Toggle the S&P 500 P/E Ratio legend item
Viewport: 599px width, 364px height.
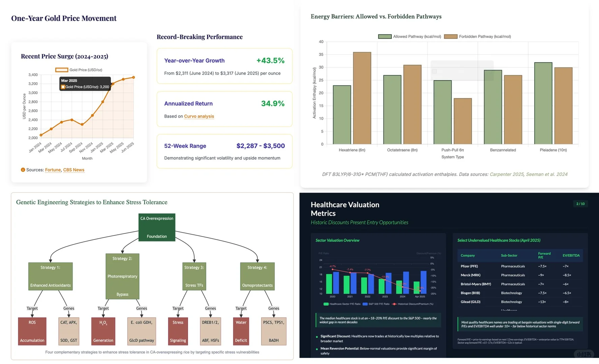[x=376, y=304]
